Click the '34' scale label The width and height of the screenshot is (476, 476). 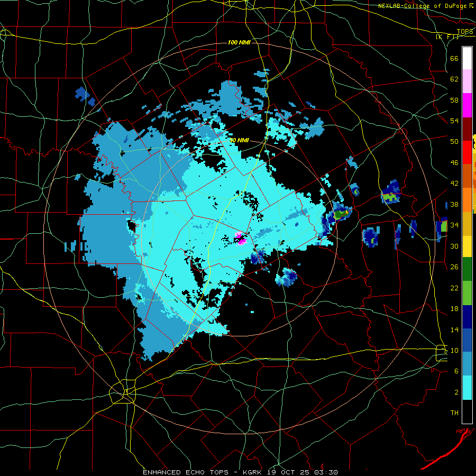454,225
